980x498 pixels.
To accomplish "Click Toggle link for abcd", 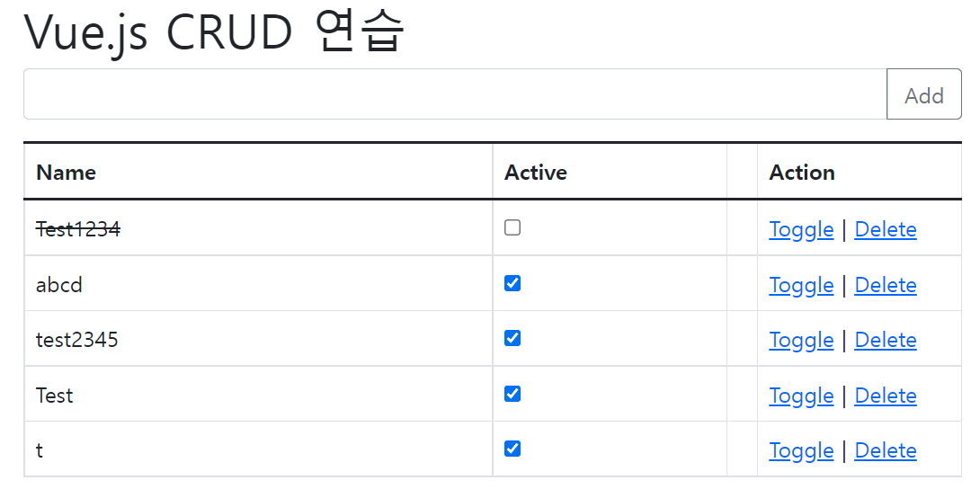I will (801, 286).
